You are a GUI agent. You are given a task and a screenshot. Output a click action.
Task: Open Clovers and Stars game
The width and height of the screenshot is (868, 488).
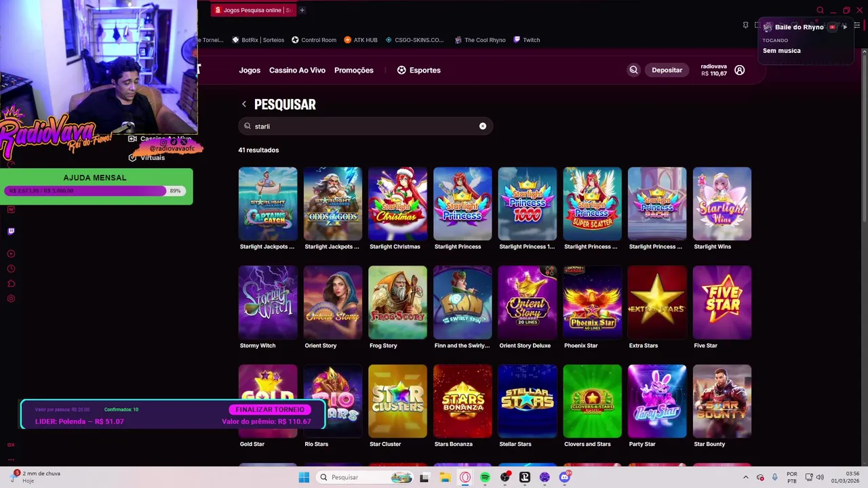point(592,401)
